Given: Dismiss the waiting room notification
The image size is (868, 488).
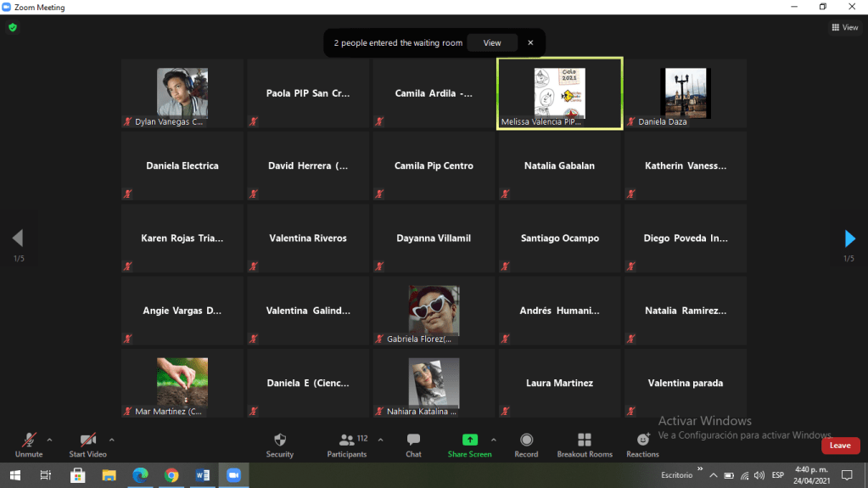Looking at the screenshot, I should tap(530, 42).
